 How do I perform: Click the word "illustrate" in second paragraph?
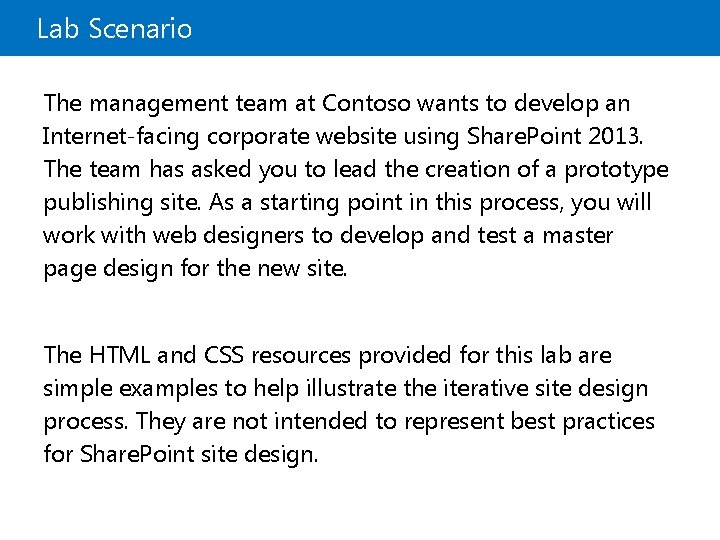pos(351,388)
